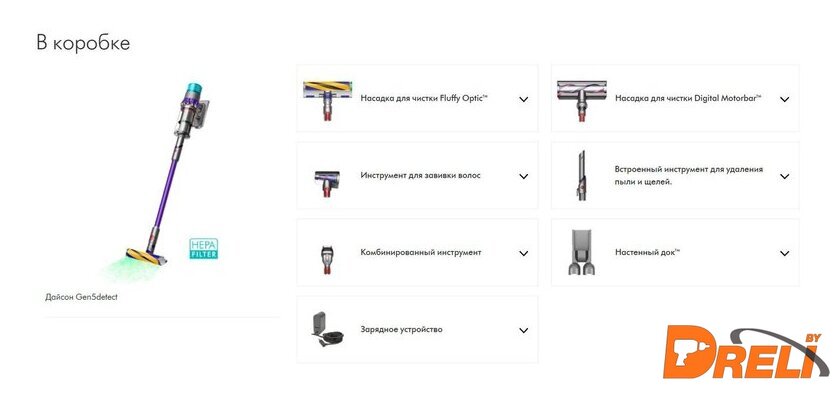840x410 pixels.
Task: Click the wall dock image
Action: [581, 252]
